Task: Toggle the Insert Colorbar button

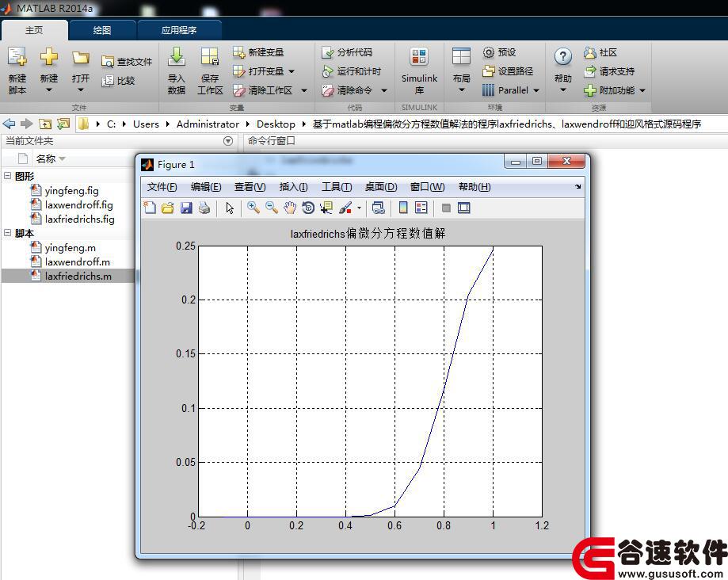Action: (x=403, y=208)
